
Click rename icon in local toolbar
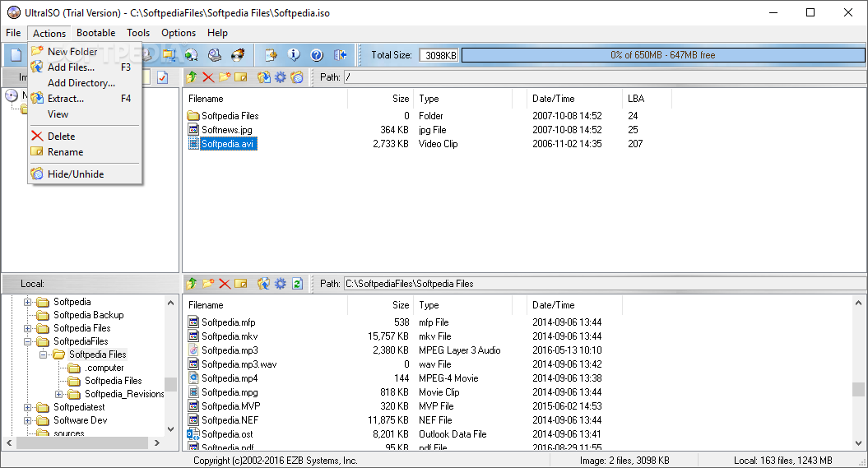[x=241, y=284]
